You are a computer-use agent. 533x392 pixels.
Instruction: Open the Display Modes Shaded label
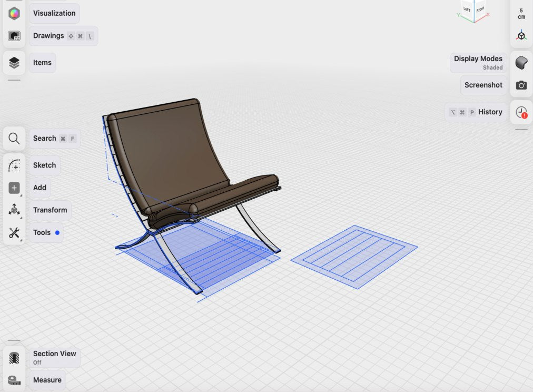(x=478, y=63)
